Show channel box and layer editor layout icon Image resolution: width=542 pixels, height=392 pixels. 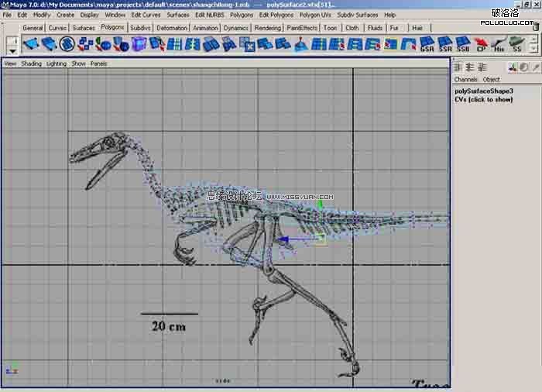[x=482, y=67]
